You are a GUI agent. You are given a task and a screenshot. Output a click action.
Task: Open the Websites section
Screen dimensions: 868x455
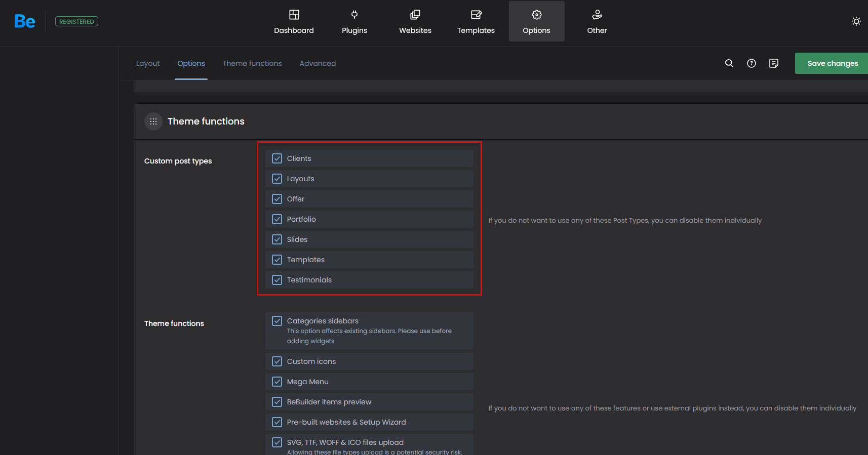[415, 22]
